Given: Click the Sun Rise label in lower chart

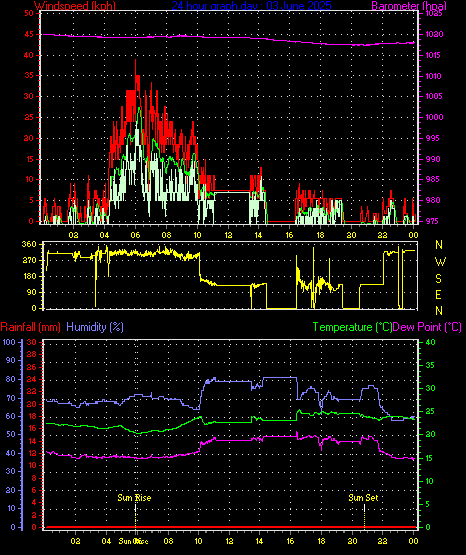Looking at the screenshot, I should tap(134, 498).
